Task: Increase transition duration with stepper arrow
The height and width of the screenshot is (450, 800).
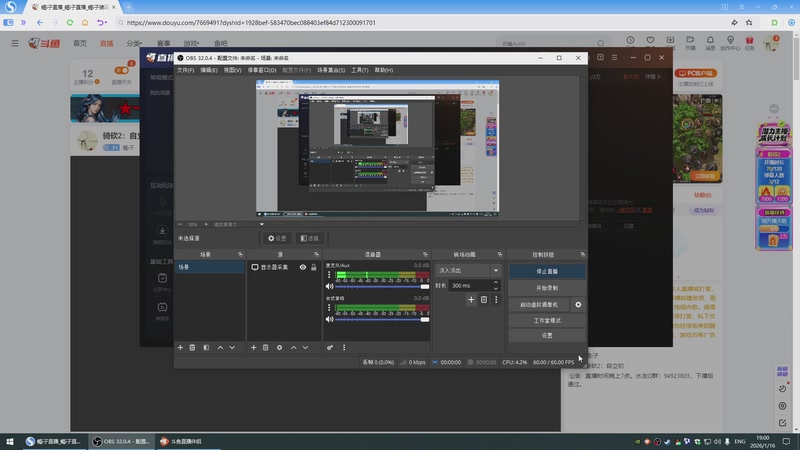Action: tap(496, 283)
